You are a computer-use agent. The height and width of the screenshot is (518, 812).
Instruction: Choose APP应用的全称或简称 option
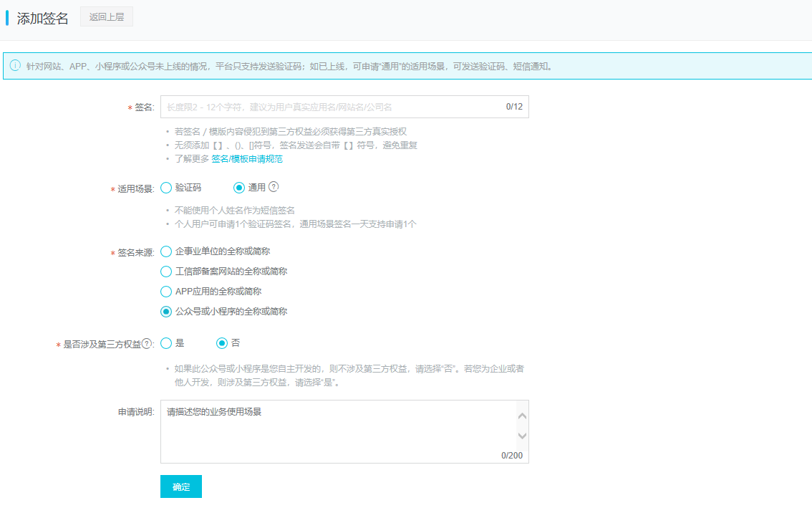[165, 292]
